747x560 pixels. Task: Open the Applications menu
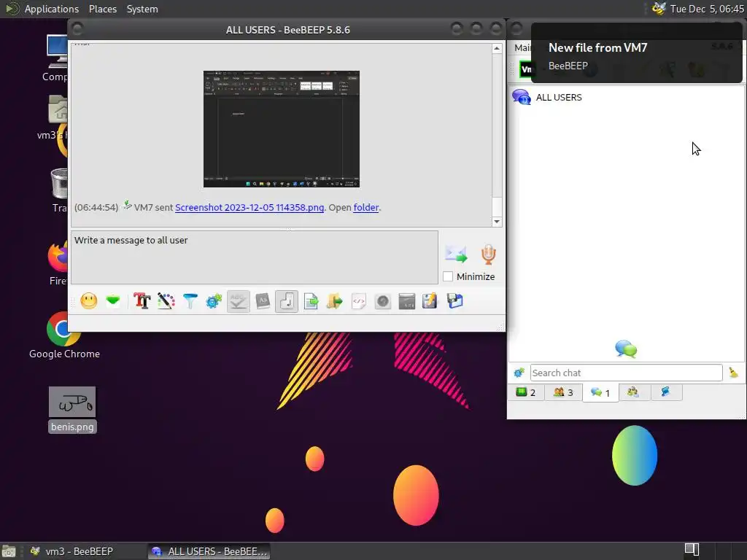pyautogui.click(x=52, y=9)
